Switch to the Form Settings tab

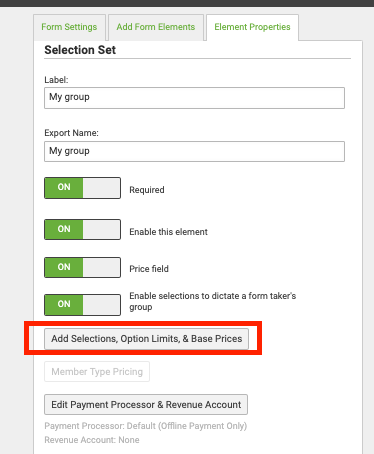click(x=69, y=27)
